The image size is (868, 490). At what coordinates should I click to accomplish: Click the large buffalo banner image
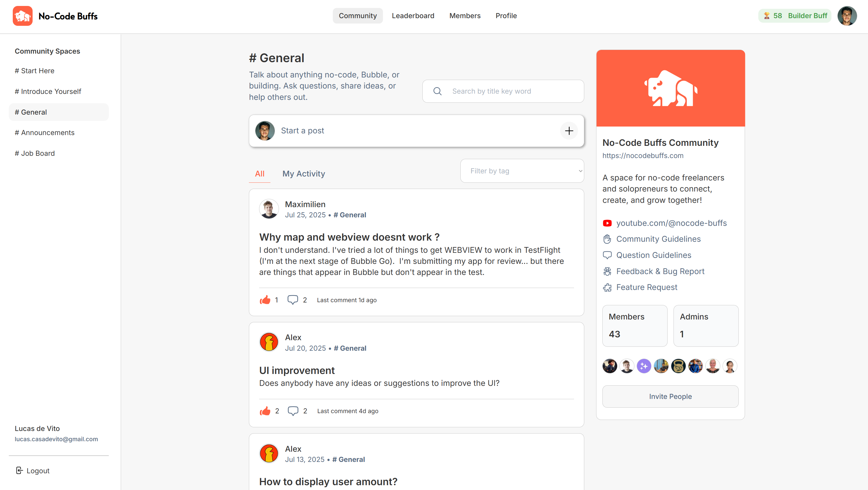[670, 88]
